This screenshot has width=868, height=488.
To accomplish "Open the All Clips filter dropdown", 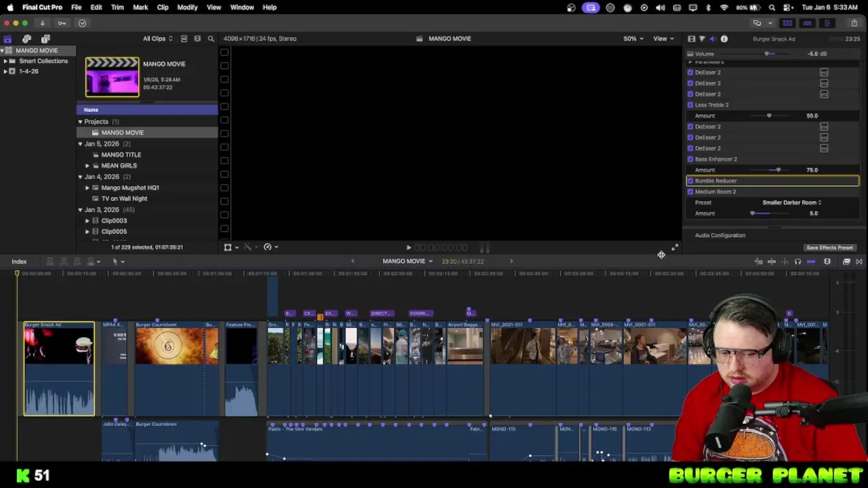I will (x=157, y=39).
